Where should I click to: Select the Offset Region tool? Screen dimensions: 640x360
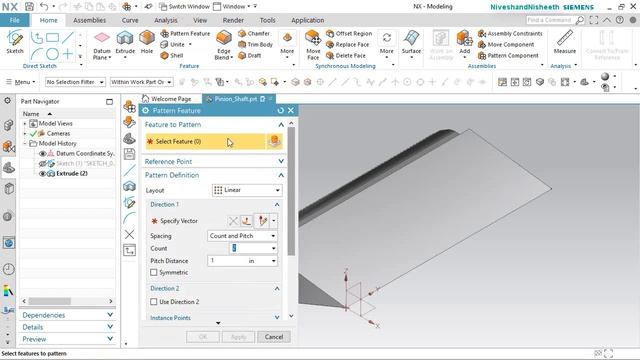point(349,33)
